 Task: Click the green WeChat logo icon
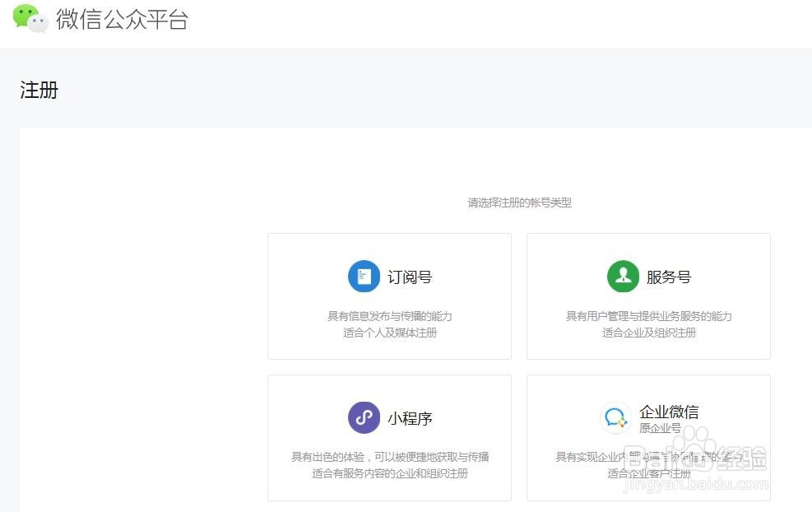click(x=25, y=18)
